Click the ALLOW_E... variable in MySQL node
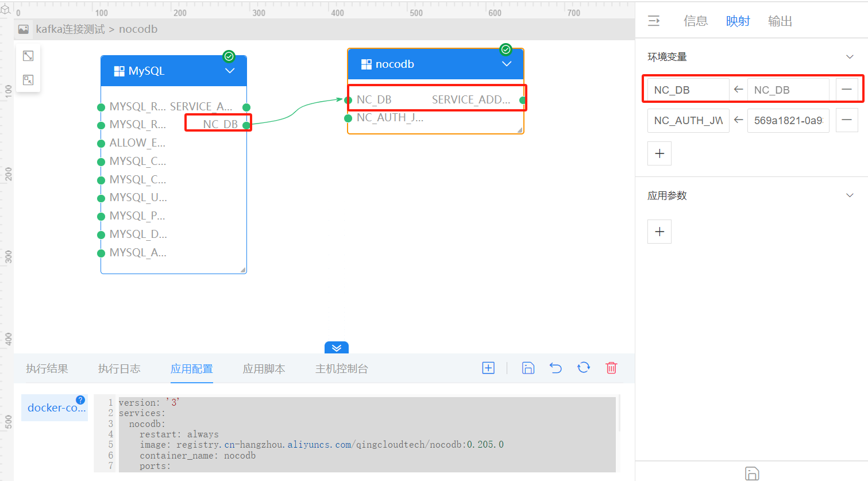Viewport: 868px width, 481px height. click(137, 143)
